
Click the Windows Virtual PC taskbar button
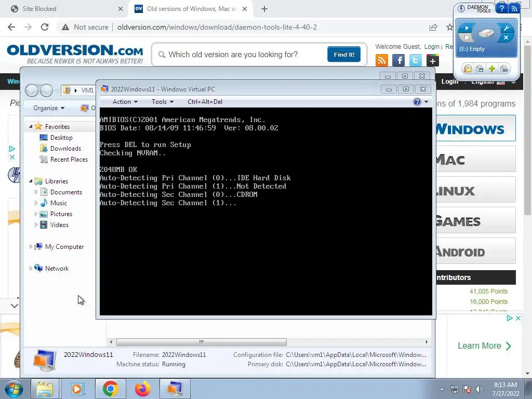point(175,389)
